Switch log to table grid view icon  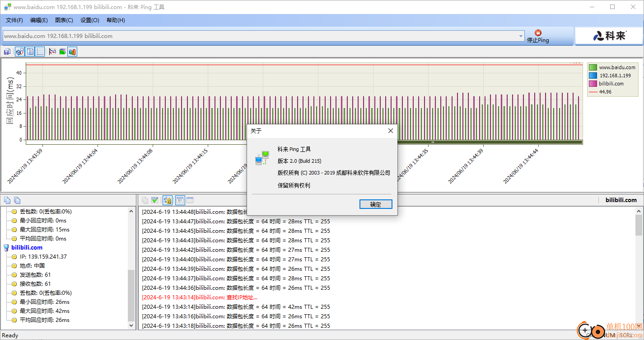click(190, 200)
